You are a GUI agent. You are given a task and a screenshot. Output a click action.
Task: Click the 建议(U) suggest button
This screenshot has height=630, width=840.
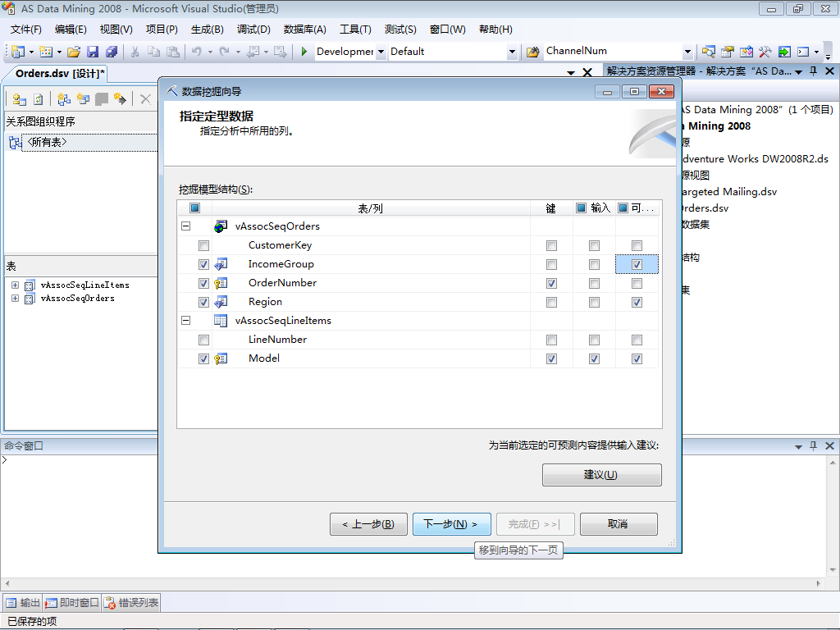coord(601,475)
